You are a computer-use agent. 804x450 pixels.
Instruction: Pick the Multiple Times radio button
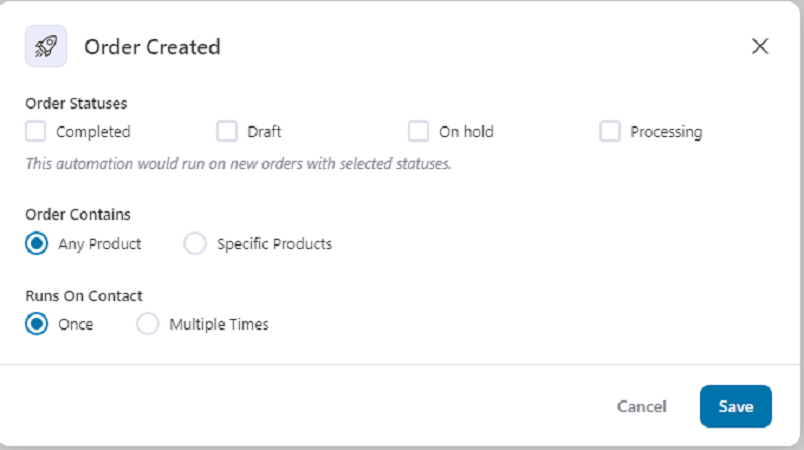point(147,324)
